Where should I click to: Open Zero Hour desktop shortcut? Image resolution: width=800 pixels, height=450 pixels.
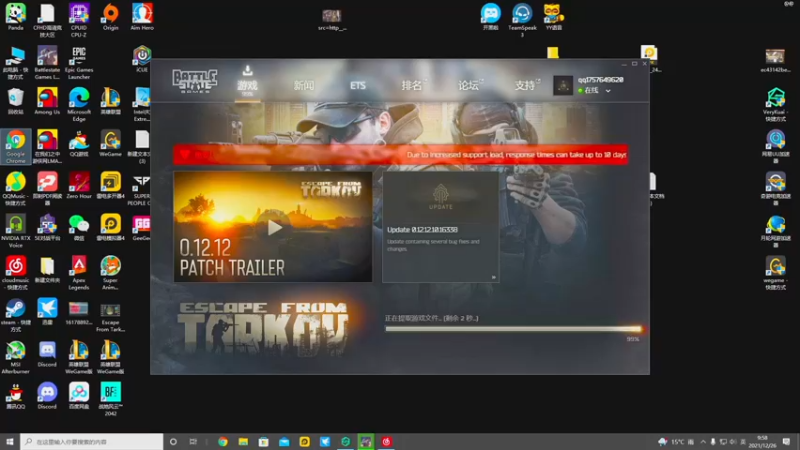79,185
